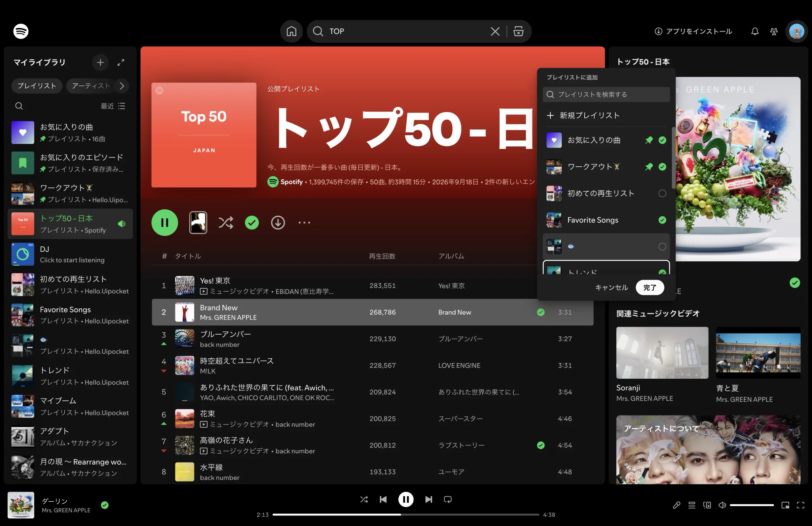This screenshot has width=812, height=526.
Task: Click the add-to-playlist menu scrollbar
Action: [673, 158]
